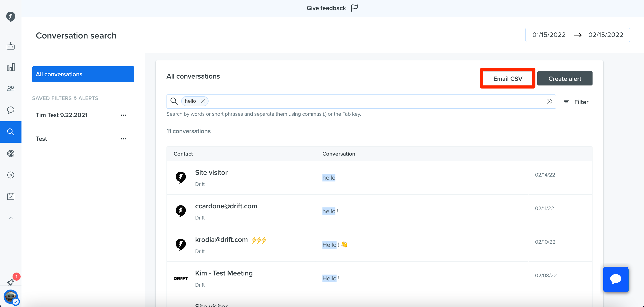Open options menu for Tim Test 9.22.2021
The width and height of the screenshot is (644, 307).
(x=123, y=115)
